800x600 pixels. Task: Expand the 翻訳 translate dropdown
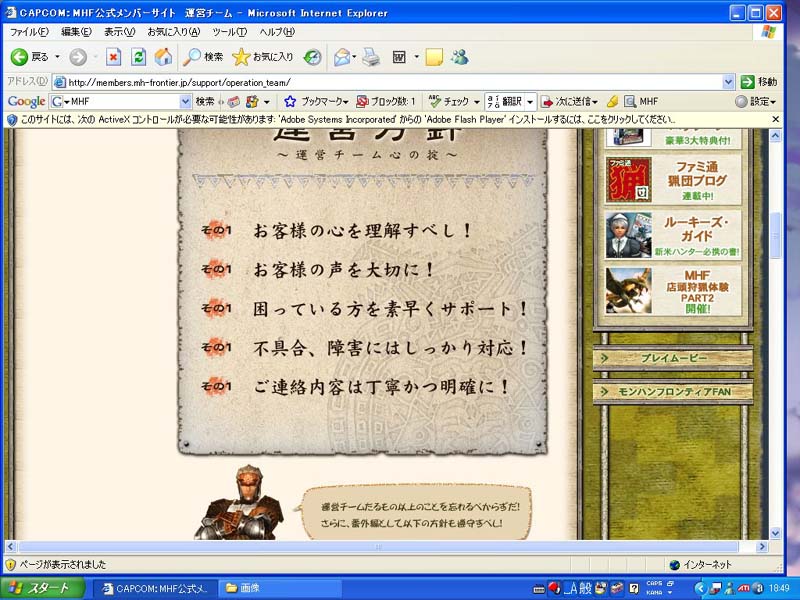coord(530,102)
